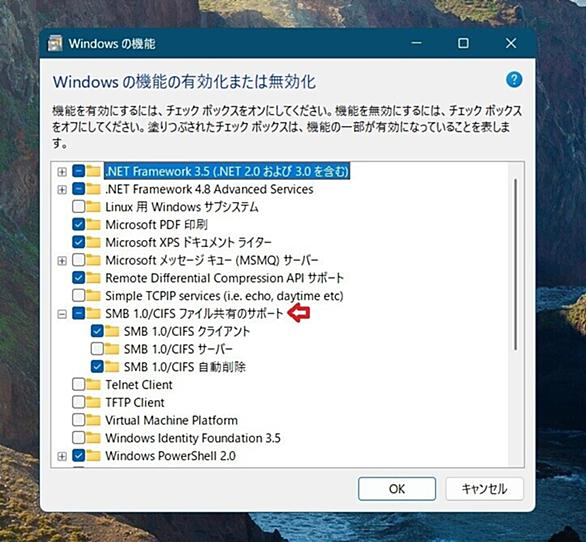Expand the Windows PowerShell 2.0 node
Image resolution: width=586 pixels, height=542 pixels.
[62, 456]
